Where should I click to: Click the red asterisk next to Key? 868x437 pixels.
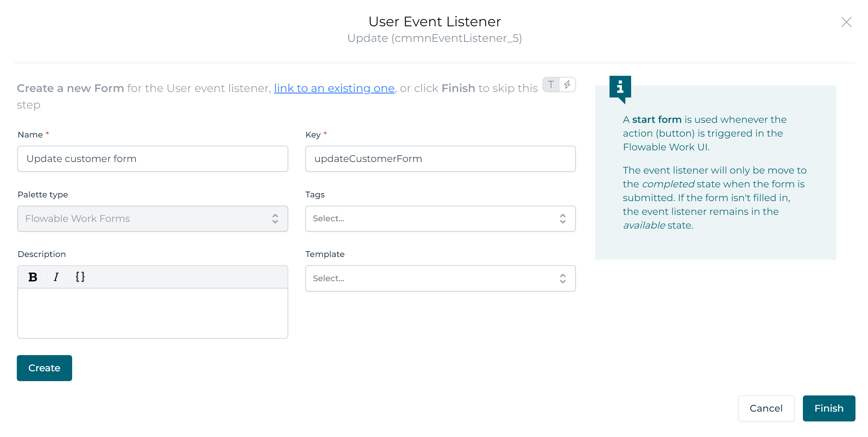point(325,134)
